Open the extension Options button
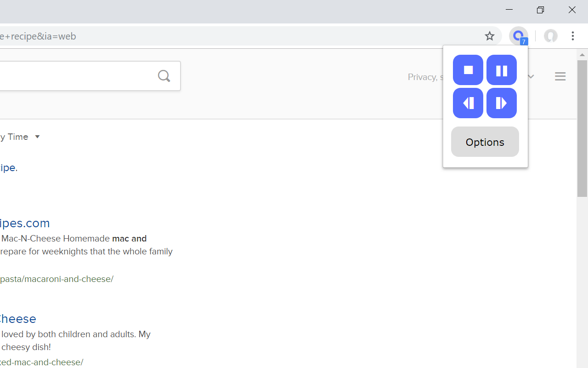The width and height of the screenshot is (588, 368). click(x=485, y=142)
